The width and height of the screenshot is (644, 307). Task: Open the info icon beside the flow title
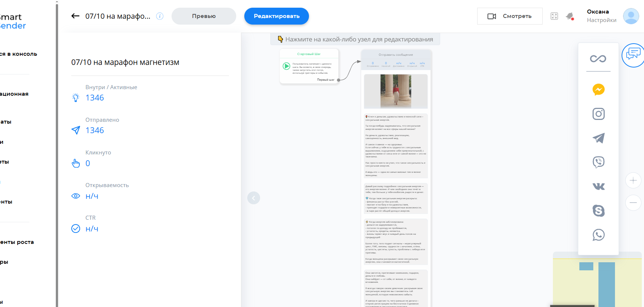coord(160,16)
